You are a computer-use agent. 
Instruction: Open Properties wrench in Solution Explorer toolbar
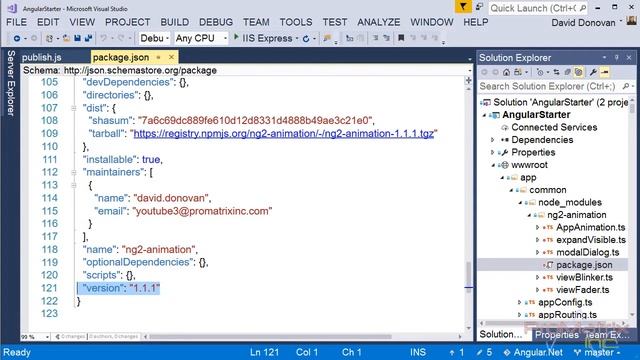click(x=593, y=72)
